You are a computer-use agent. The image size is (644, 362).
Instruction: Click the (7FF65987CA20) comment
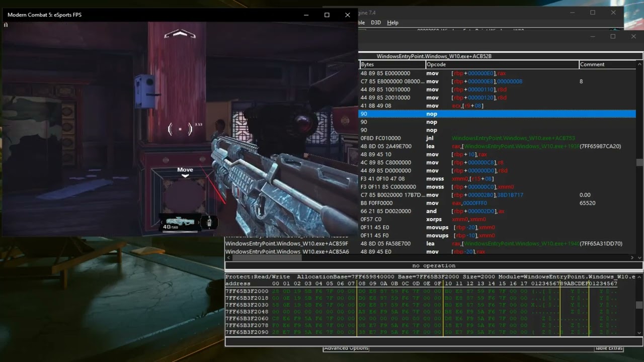click(600, 146)
